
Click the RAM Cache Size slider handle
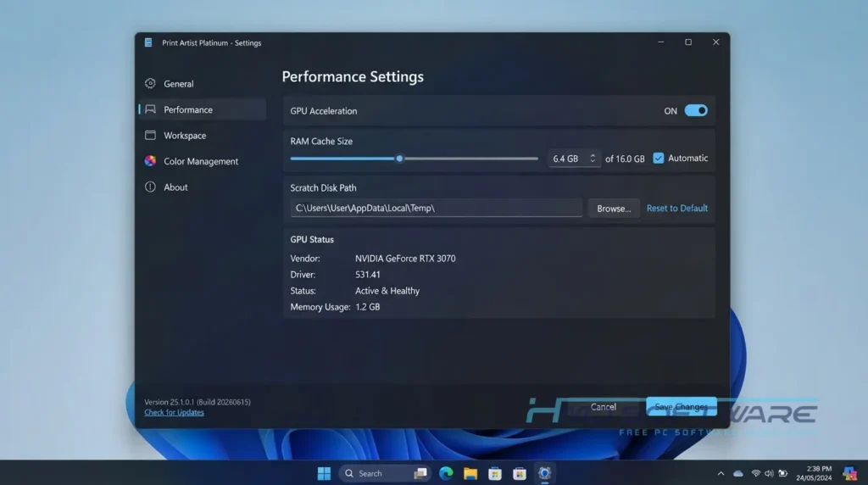tap(399, 159)
